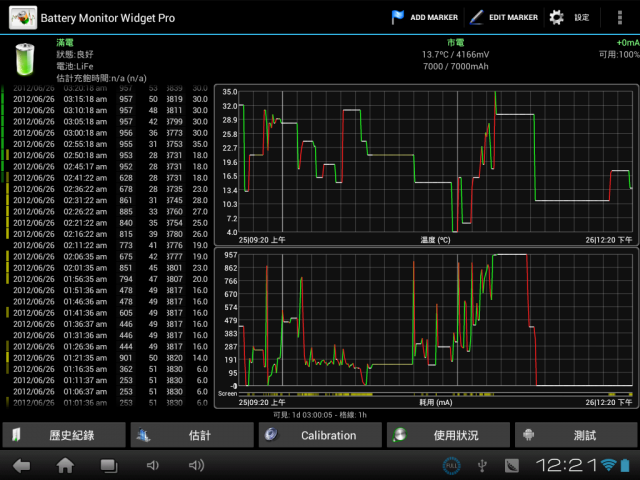Select the 03:00:18 am history row
640x480 pixels.
108,133
